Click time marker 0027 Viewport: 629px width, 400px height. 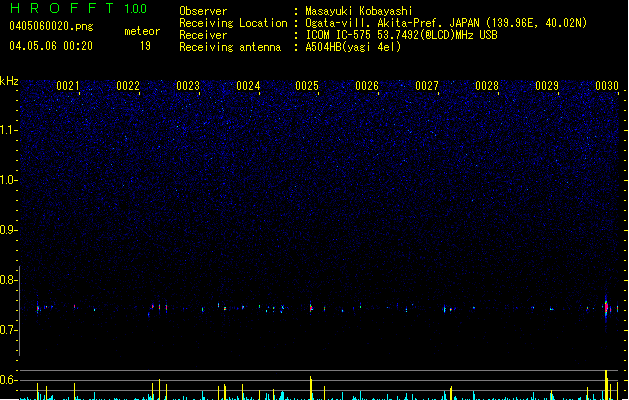[427, 86]
